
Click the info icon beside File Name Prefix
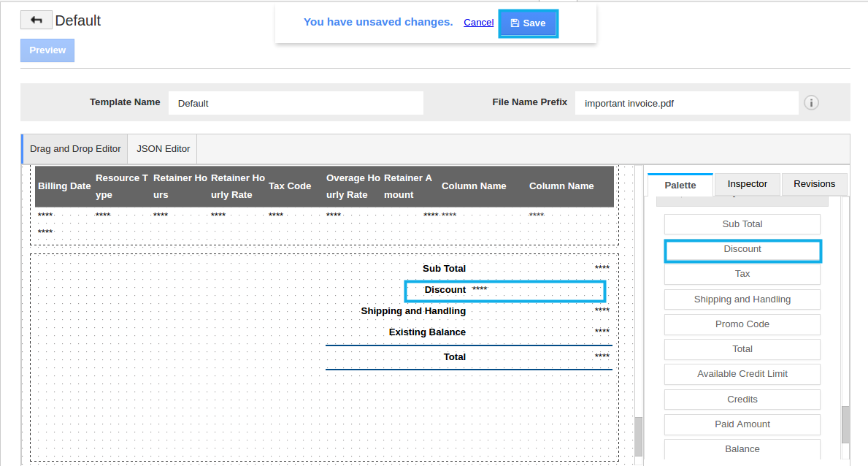(811, 102)
